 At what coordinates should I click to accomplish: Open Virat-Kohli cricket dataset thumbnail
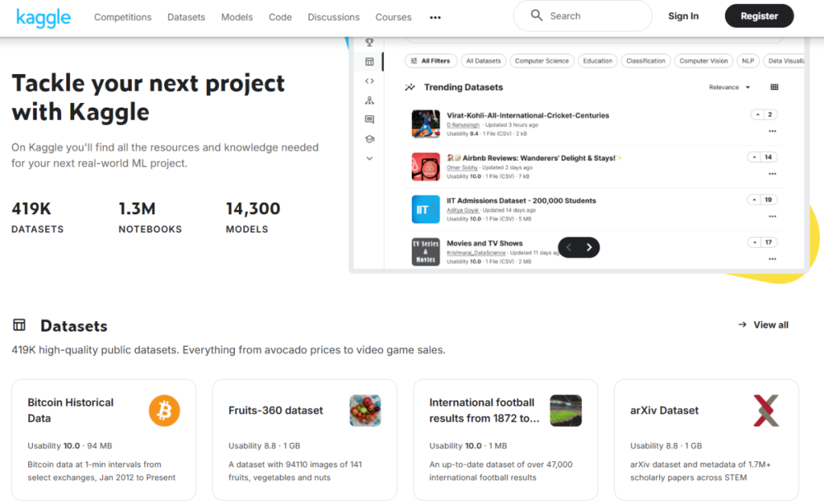click(x=426, y=124)
